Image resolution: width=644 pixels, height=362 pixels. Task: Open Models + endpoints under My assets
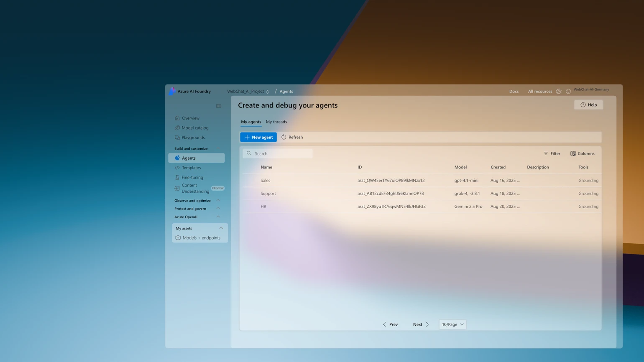201,237
